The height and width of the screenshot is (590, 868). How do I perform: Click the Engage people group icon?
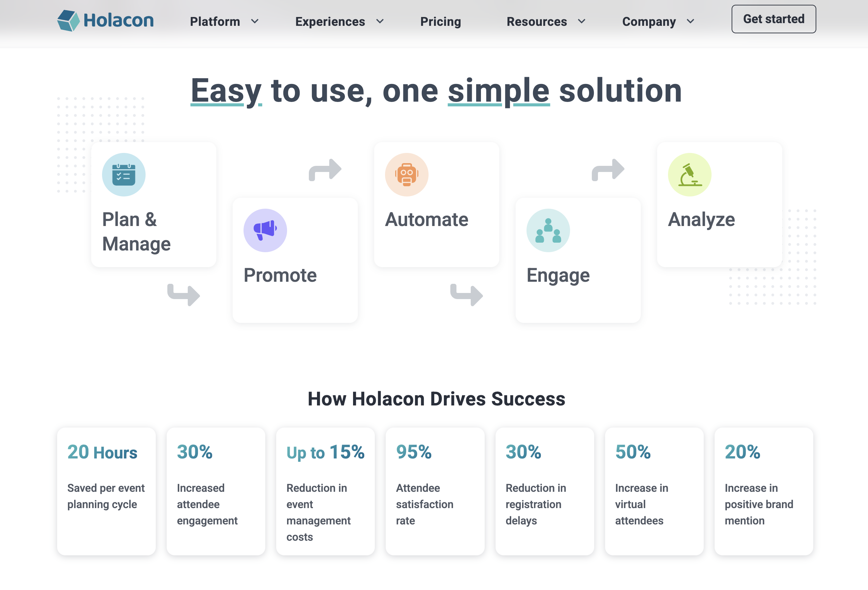pos(548,230)
